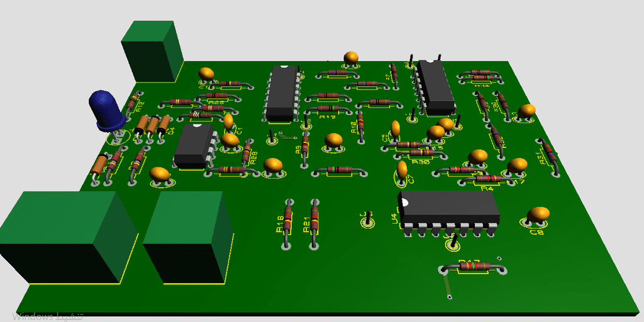Select resistor R21
The image size is (644, 322).
pyautogui.click(x=314, y=224)
